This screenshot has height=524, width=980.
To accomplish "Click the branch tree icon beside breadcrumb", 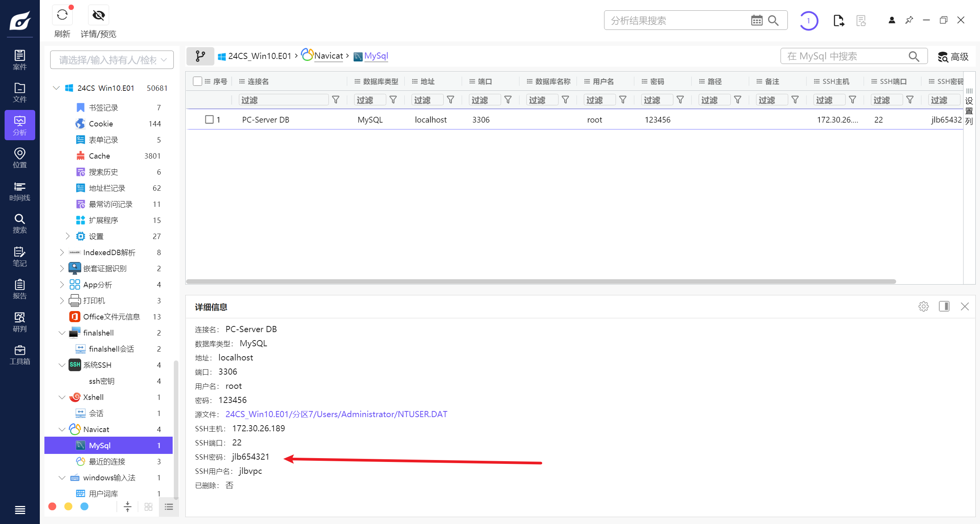I will 200,56.
